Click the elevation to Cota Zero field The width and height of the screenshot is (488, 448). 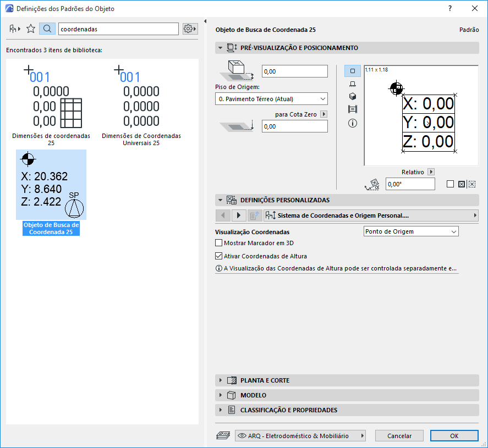(295, 126)
